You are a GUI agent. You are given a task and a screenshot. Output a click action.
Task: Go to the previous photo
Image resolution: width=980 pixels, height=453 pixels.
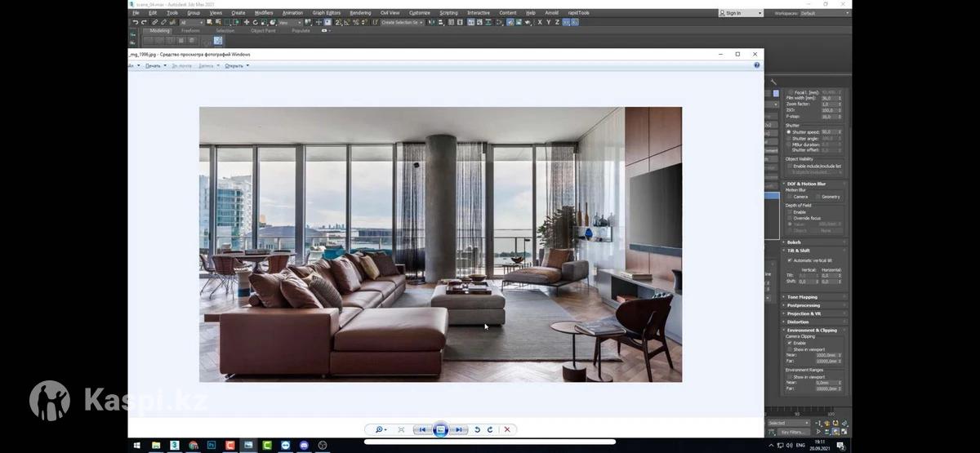(422, 429)
